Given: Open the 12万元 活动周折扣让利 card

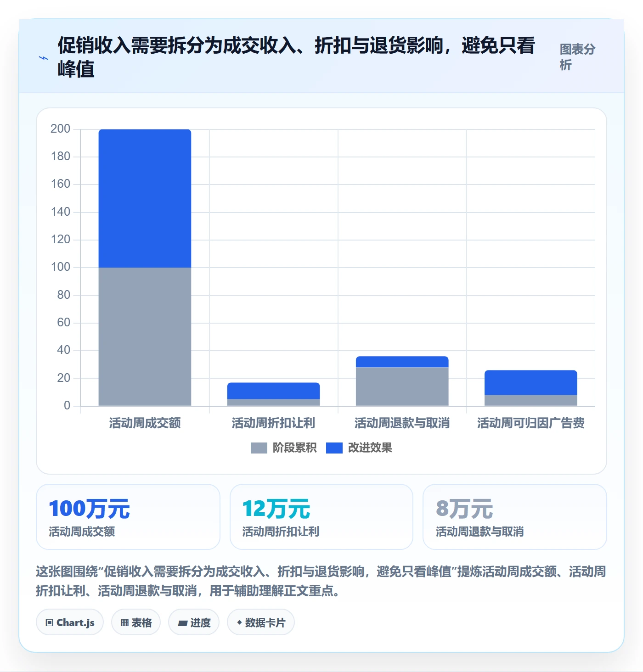Looking at the screenshot, I should [321, 517].
